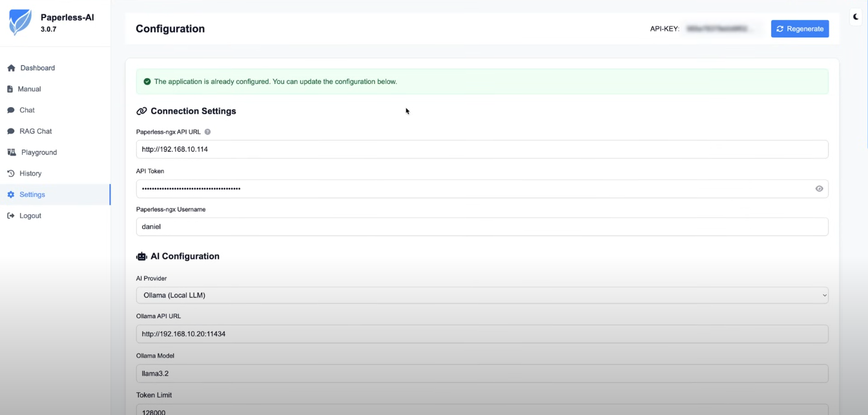Open Playground via its flask icon

tap(12, 152)
